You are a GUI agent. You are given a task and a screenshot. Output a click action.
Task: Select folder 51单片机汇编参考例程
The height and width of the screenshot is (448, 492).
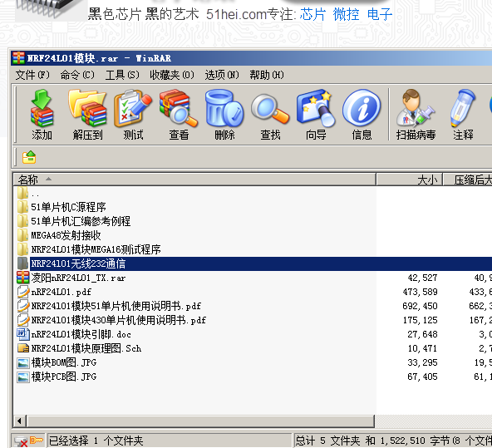coord(81,221)
